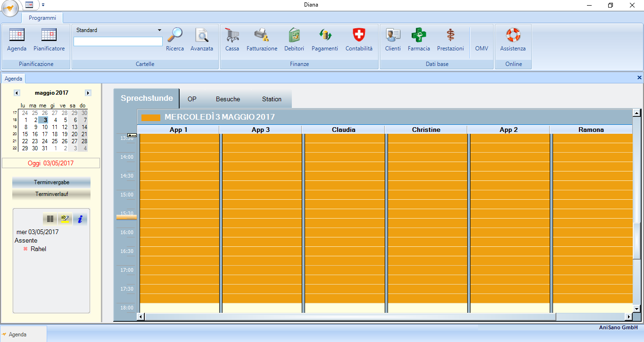This screenshot has height=342, width=644.
Task: Click the Terminvergabe button
Action: (51, 182)
